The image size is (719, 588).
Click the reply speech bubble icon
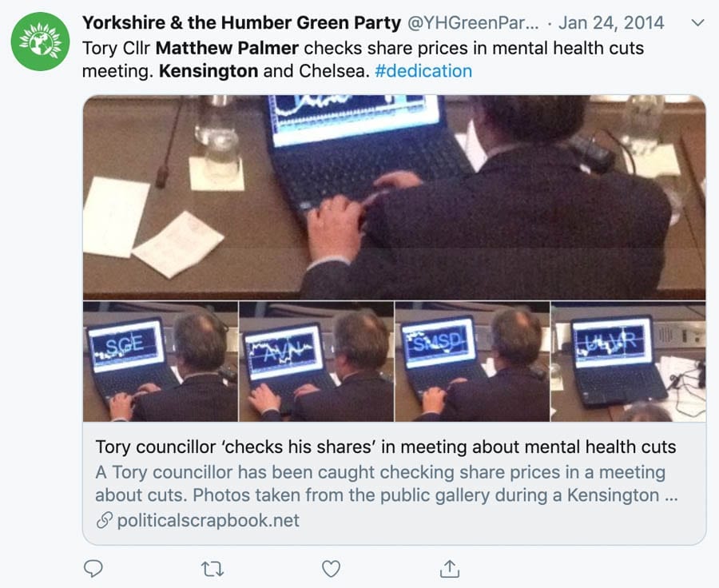pos(93,569)
